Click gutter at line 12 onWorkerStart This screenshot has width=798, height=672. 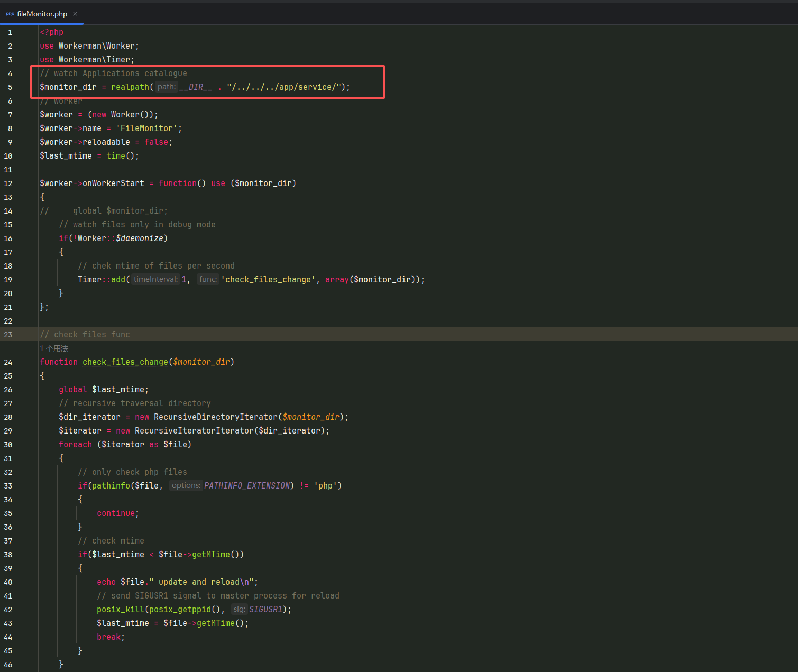[8, 183]
